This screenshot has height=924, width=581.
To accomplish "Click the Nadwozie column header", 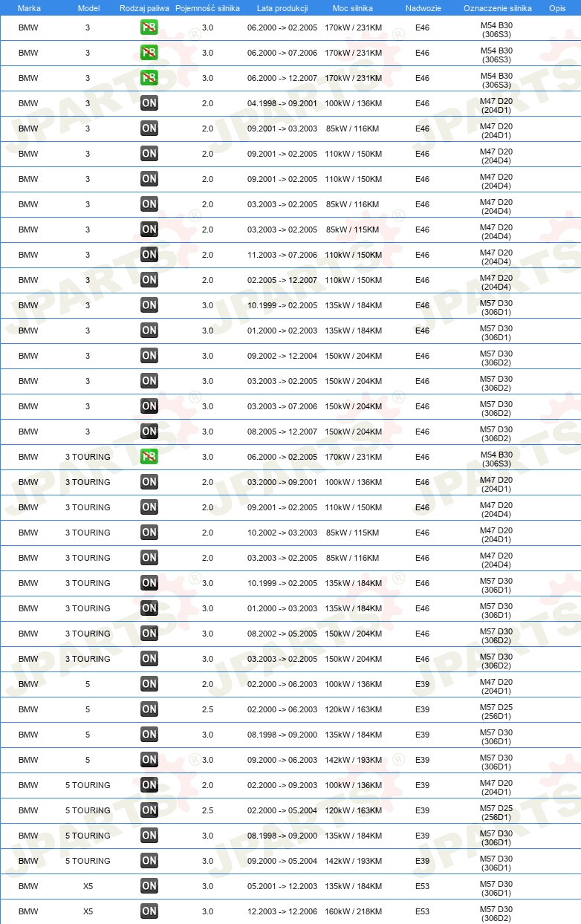I will point(423,8).
